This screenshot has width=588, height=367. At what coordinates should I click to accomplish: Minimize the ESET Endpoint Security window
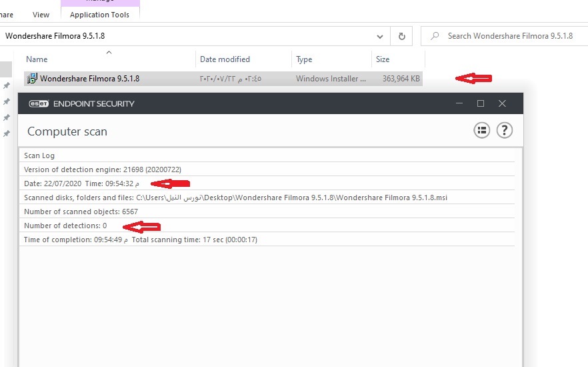[459, 103]
